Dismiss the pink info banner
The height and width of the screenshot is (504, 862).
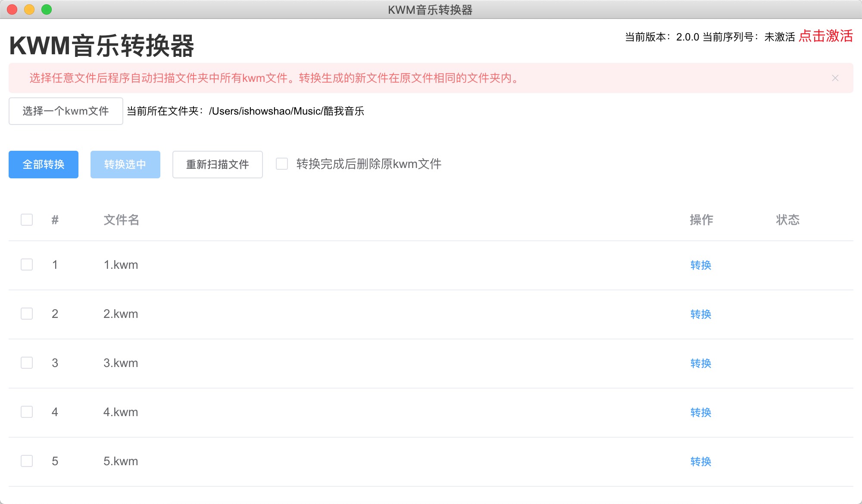pos(835,78)
